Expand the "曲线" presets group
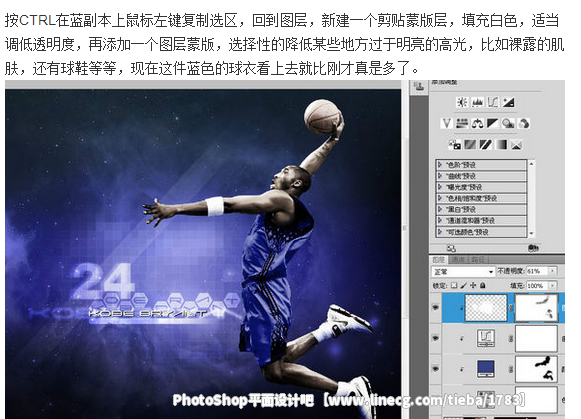This screenshot has height=419, width=581. [440, 176]
